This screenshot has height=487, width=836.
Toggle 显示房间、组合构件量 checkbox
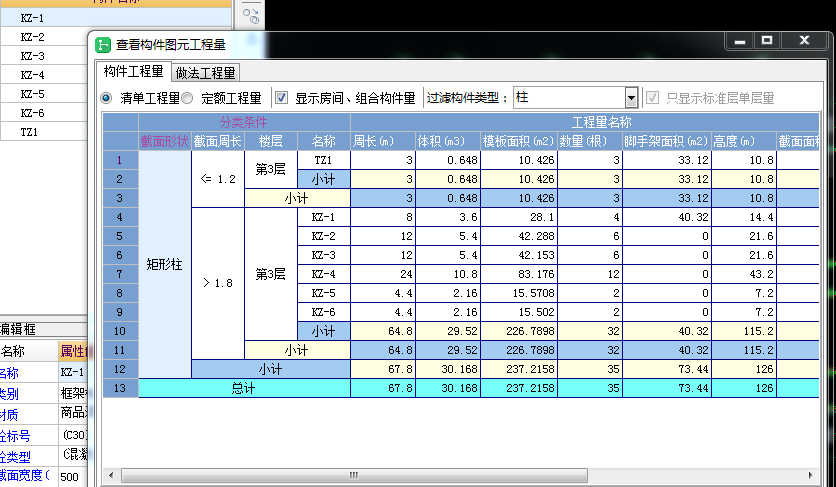coord(282,98)
